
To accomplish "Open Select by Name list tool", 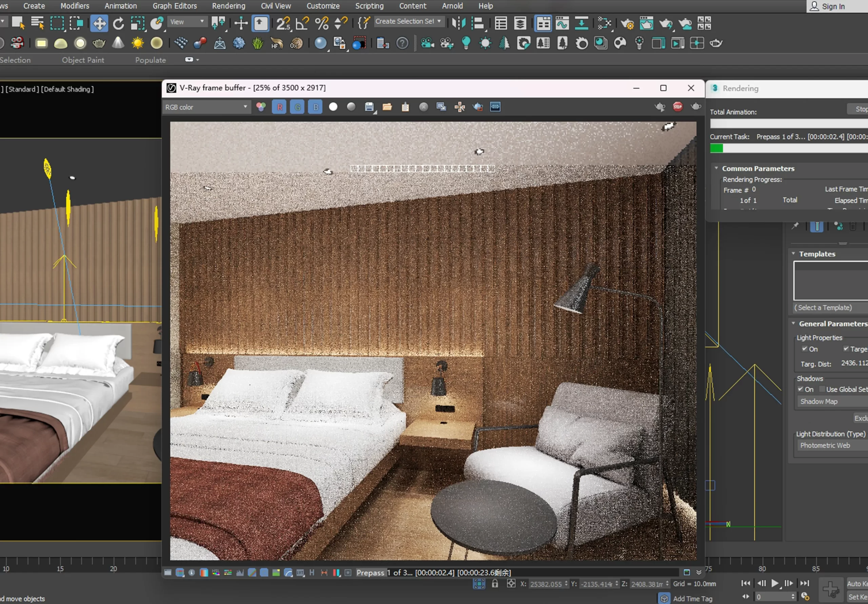I will (x=37, y=23).
